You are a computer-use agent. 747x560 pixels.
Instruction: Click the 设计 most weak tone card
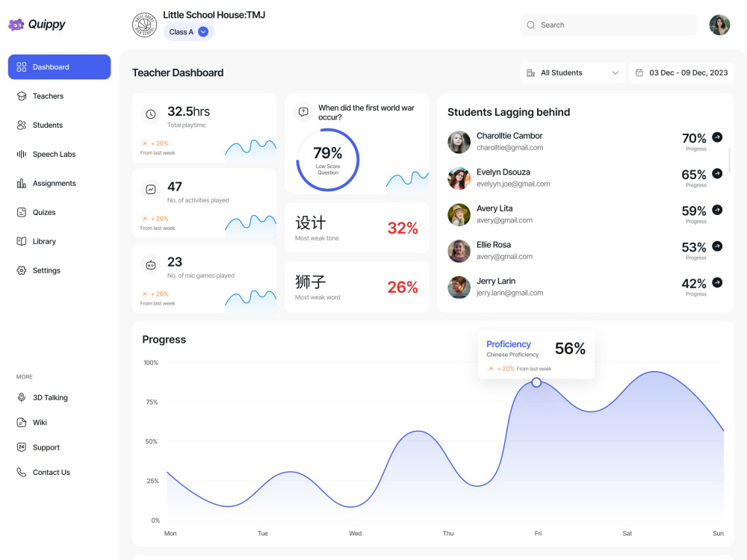(356, 228)
